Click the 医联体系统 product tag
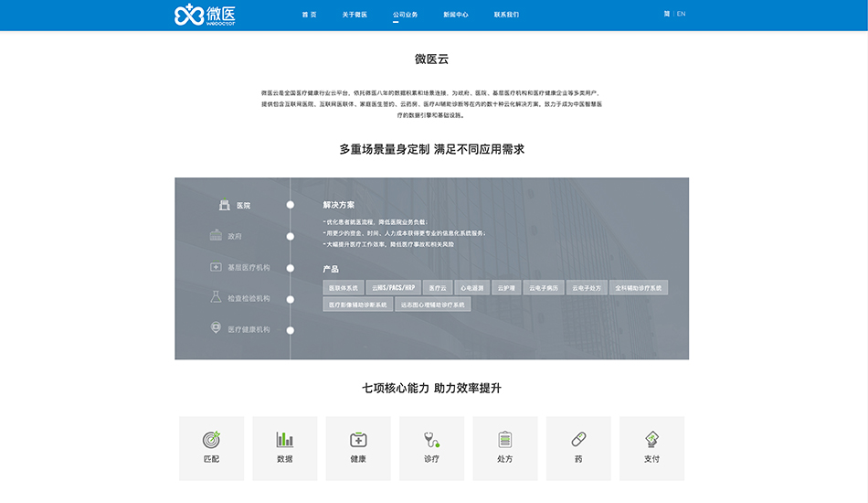The height and width of the screenshot is (503, 868). coord(344,288)
